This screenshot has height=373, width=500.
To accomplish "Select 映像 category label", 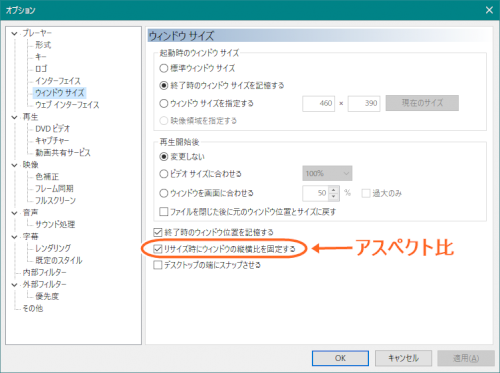I will point(30,165).
